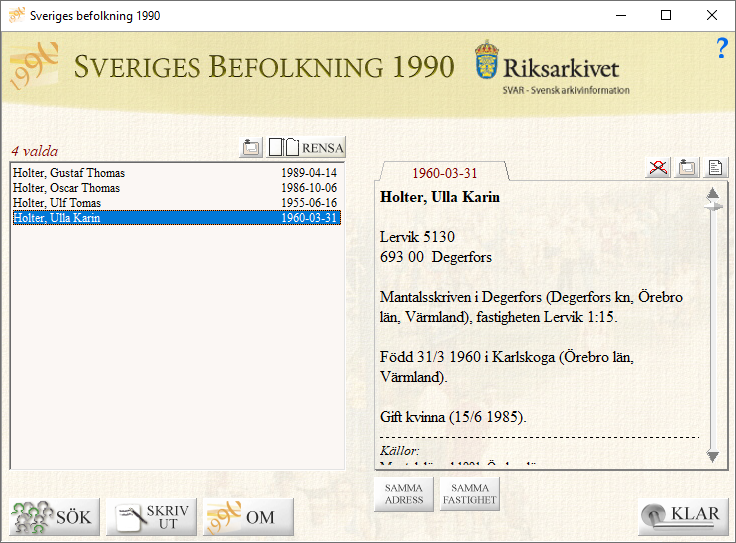Maximize the Sveriges befolkning 1990 window

tap(666, 15)
